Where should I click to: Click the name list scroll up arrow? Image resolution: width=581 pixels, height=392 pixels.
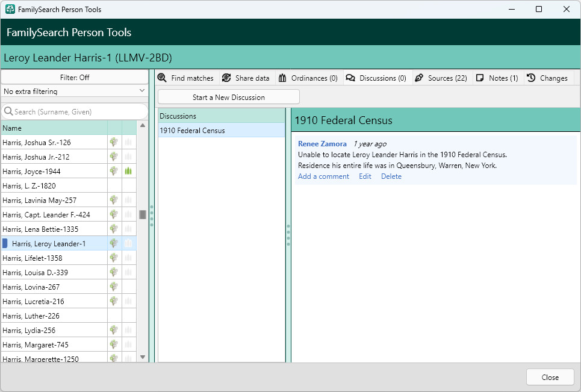point(143,126)
